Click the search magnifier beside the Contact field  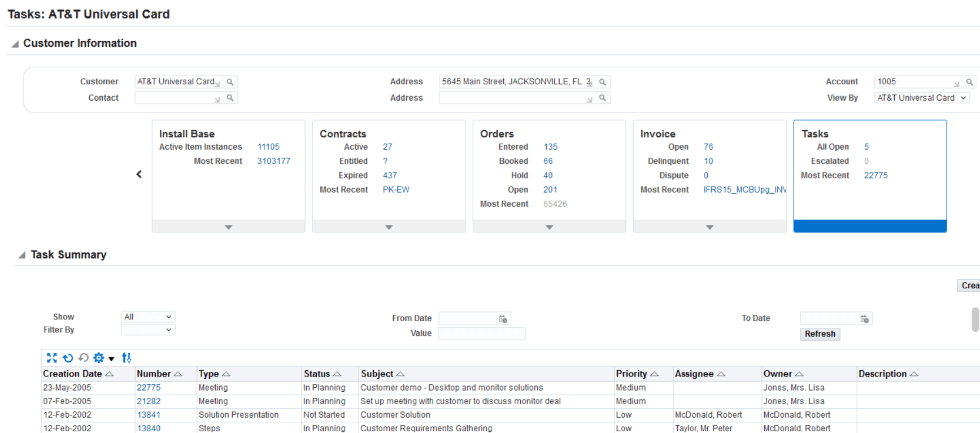[x=230, y=98]
